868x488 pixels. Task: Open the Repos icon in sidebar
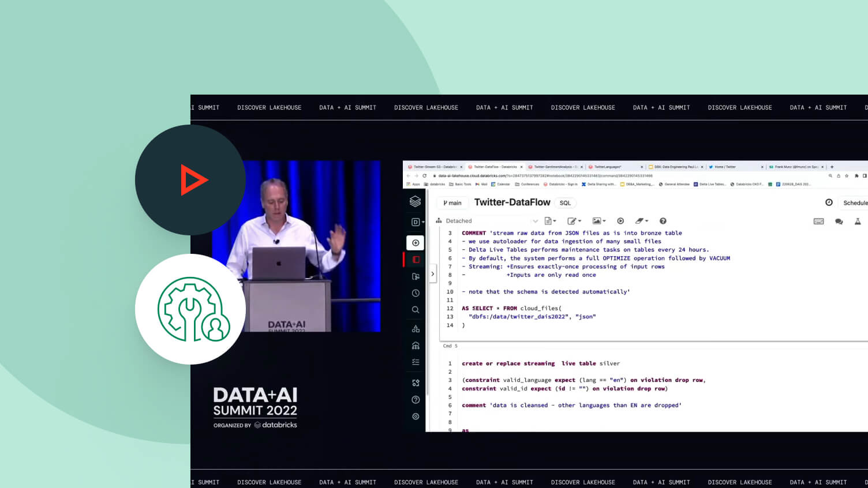click(x=416, y=276)
